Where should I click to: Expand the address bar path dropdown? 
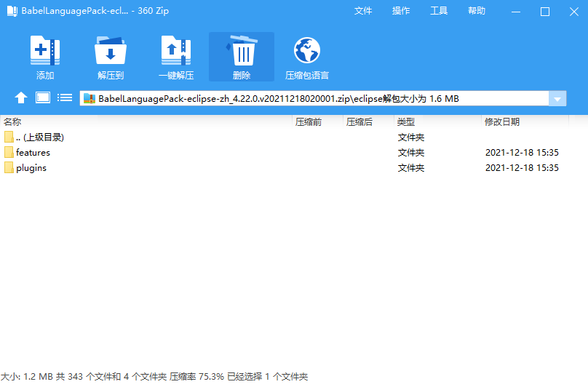tap(557, 99)
